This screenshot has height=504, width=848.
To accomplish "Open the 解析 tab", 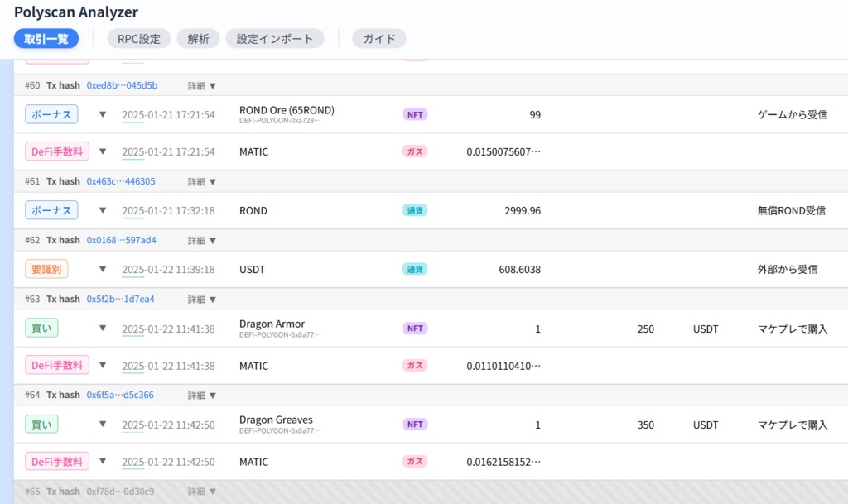I will pyautogui.click(x=198, y=38).
